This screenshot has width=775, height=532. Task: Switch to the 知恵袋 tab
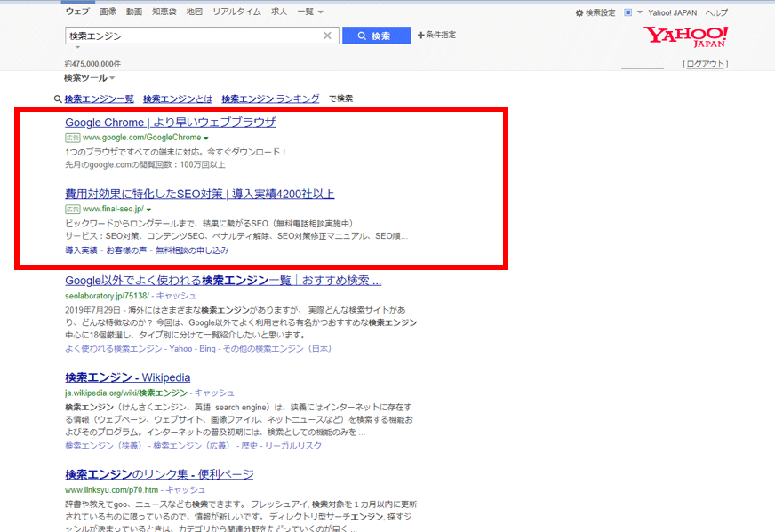pyautogui.click(x=164, y=12)
